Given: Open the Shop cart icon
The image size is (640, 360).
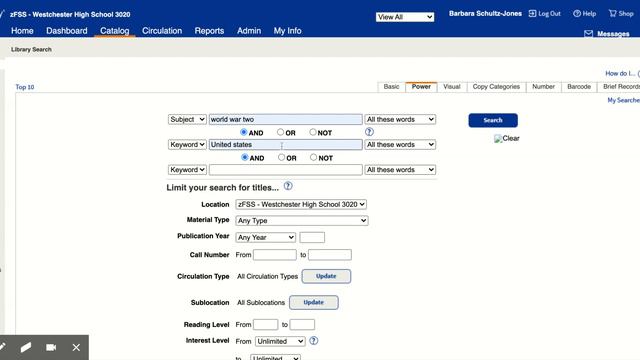Looking at the screenshot, I should pyautogui.click(x=613, y=13).
